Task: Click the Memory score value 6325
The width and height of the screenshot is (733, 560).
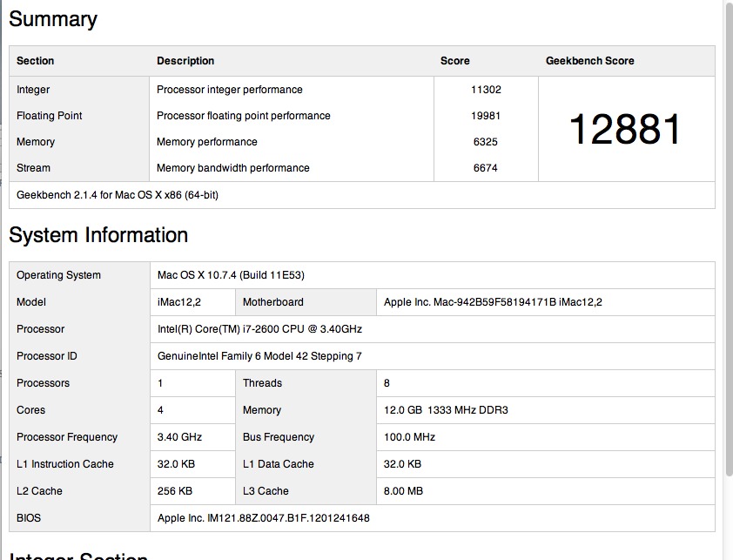Action: pyautogui.click(x=485, y=142)
